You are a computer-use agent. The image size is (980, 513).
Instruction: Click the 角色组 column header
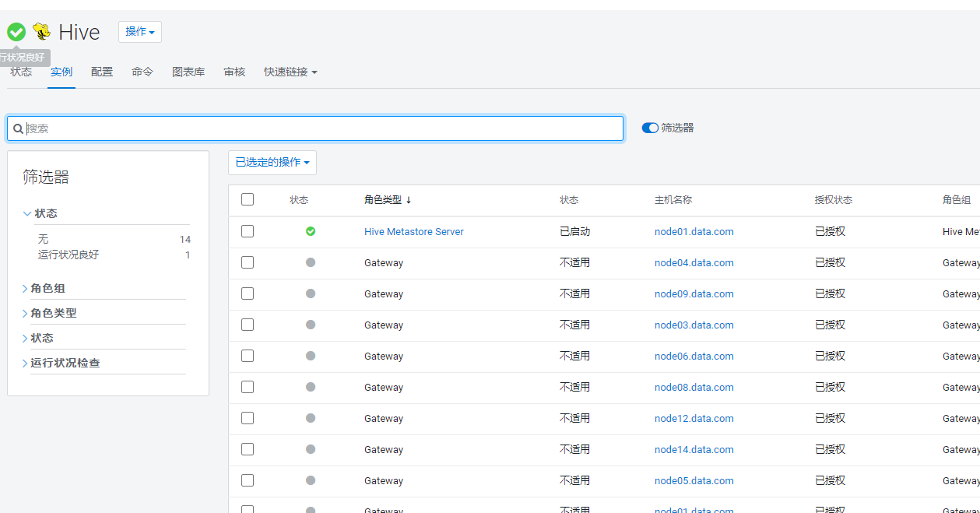tap(957, 200)
